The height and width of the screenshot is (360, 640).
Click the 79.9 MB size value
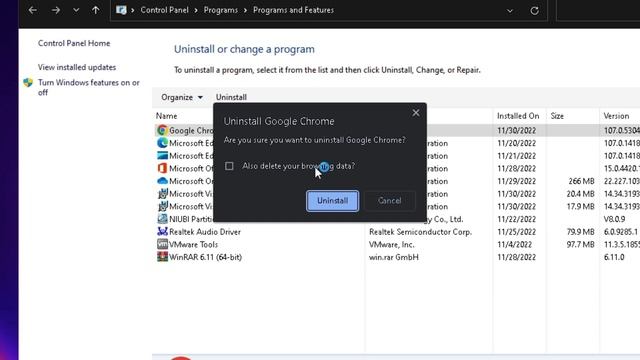coord(580,232)
